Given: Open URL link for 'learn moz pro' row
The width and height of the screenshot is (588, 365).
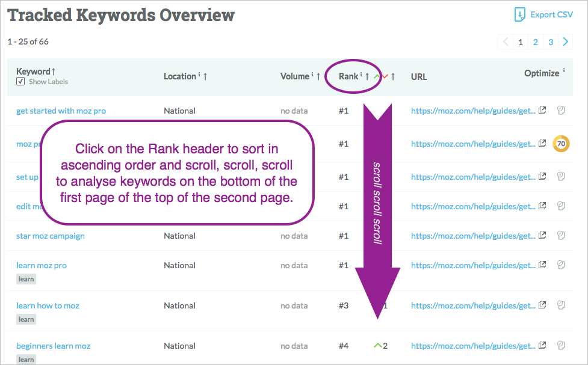Looking at the screenshot, I should point(473,265).
